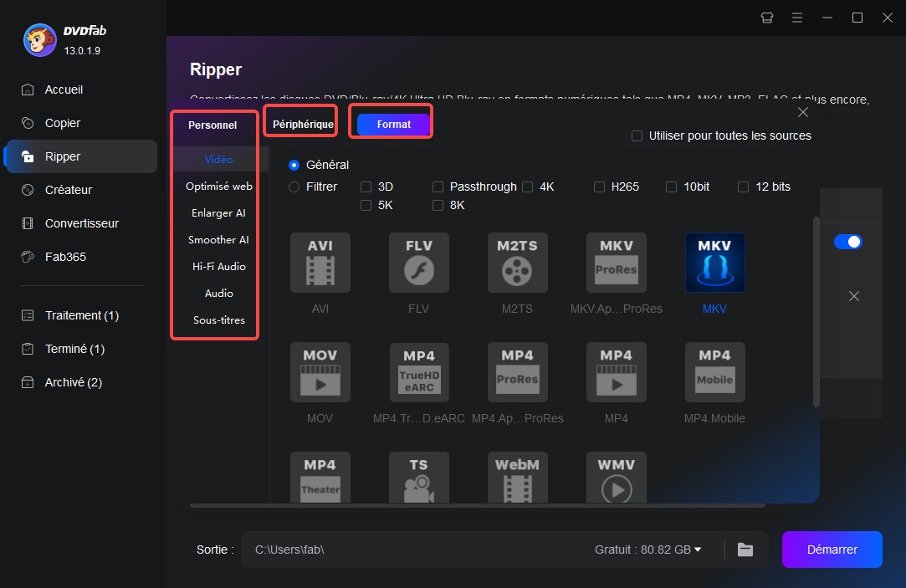Pick the M2TS format icon

click(x=517, y=263)
